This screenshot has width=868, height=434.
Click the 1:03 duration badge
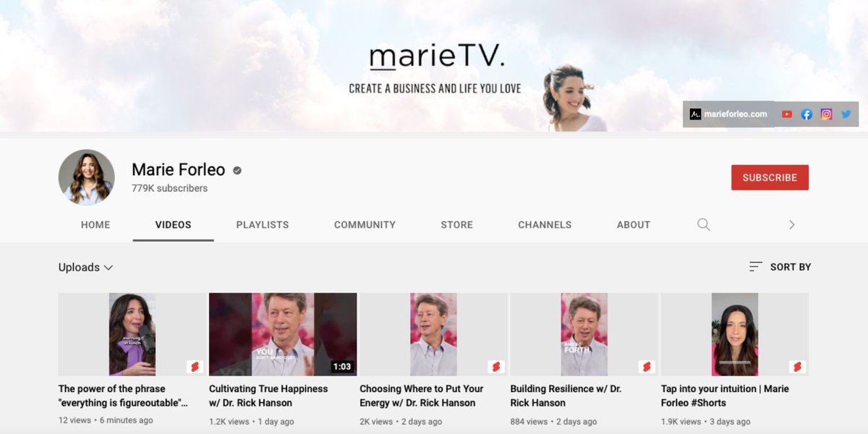(341, 367)
